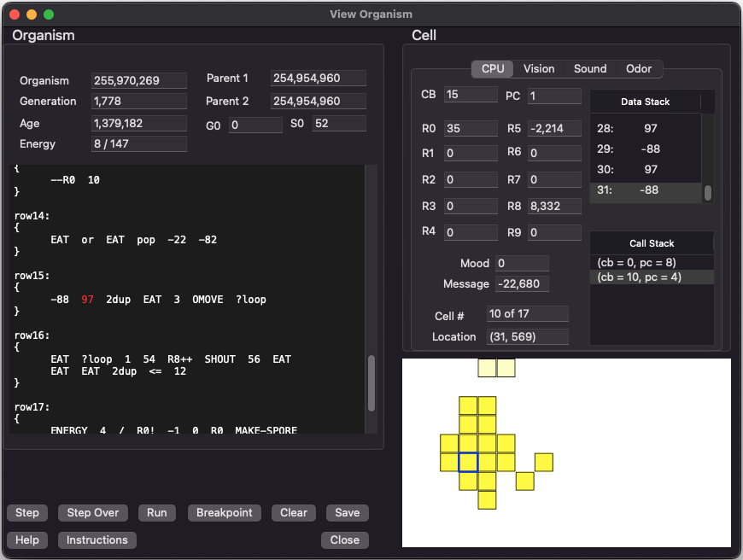Click the R7 register field
Screen dimensions: 743x560
click(554, 179)
